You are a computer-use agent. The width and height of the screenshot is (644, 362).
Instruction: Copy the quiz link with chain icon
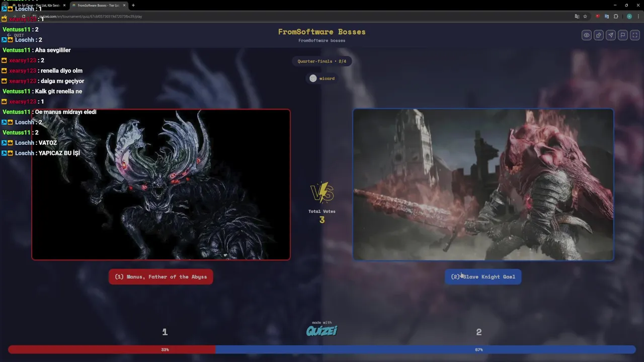[599, 35]
